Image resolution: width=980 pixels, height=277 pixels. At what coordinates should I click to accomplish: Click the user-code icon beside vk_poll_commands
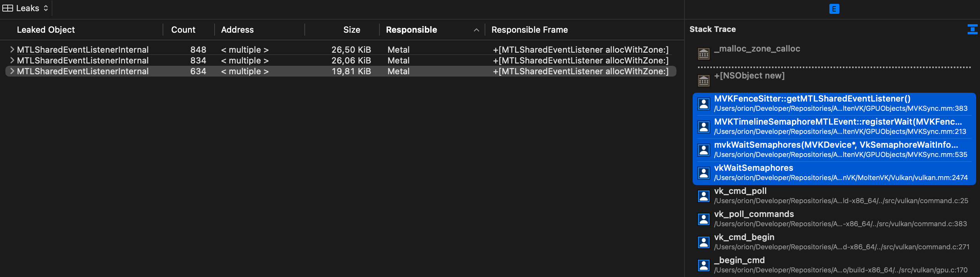pos(704,219)
